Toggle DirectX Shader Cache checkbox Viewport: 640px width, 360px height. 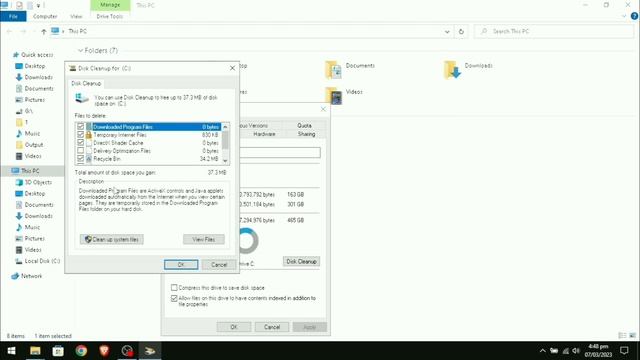click(x=80, y=142)
